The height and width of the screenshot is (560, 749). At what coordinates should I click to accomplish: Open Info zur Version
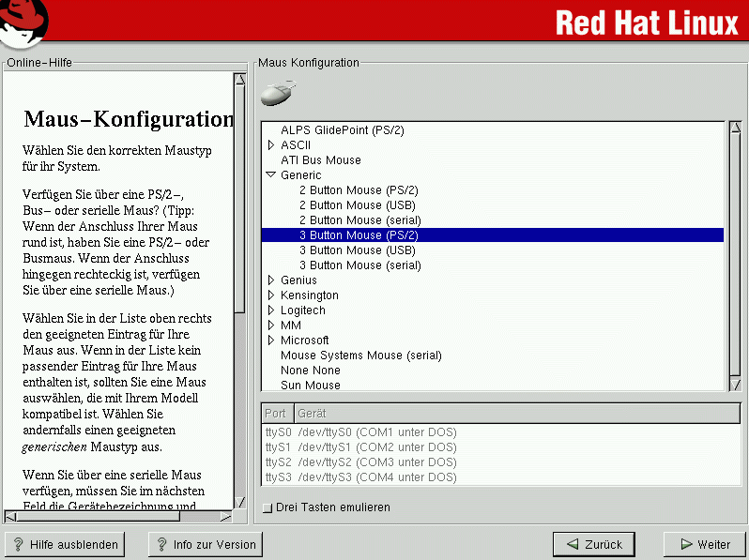205,544
